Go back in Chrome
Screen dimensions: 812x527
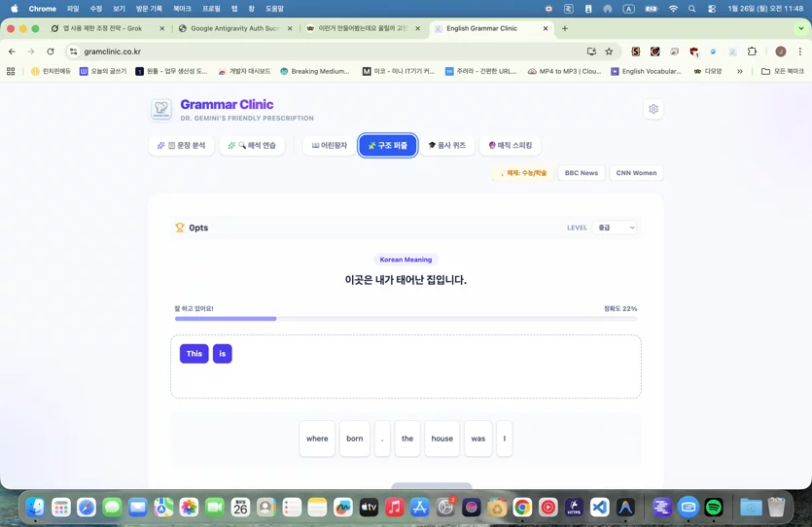coord(12,52)
